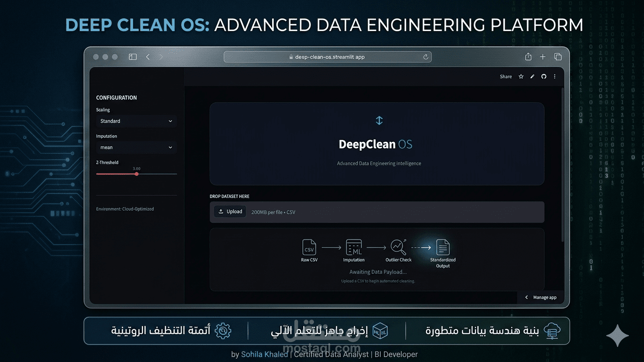Click the page vertical scrollbar
Viewport: 644px width, 362px height.
(562, 165)
